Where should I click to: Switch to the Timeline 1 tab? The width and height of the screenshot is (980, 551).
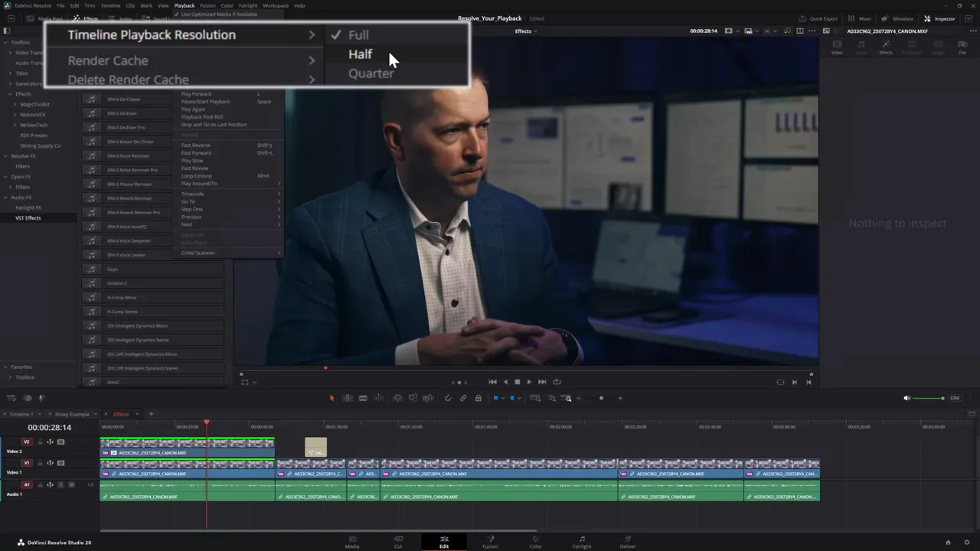pos(21,414)
